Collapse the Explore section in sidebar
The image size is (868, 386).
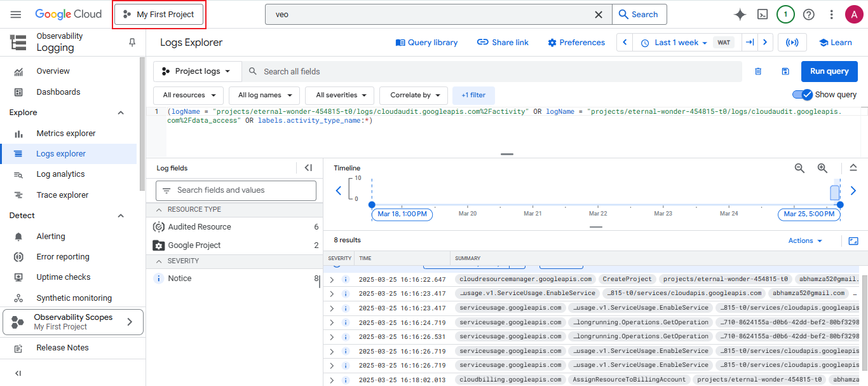pyautogui.click(x=121, y=113)
